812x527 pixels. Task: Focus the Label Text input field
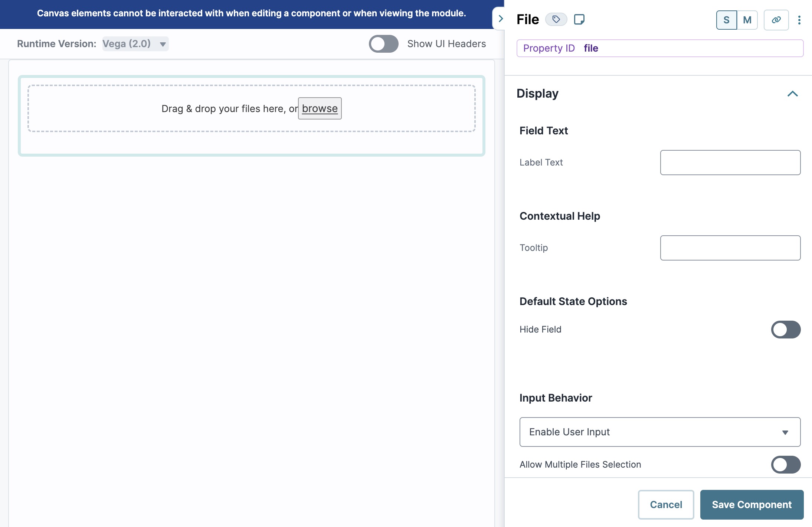point(730,163)
